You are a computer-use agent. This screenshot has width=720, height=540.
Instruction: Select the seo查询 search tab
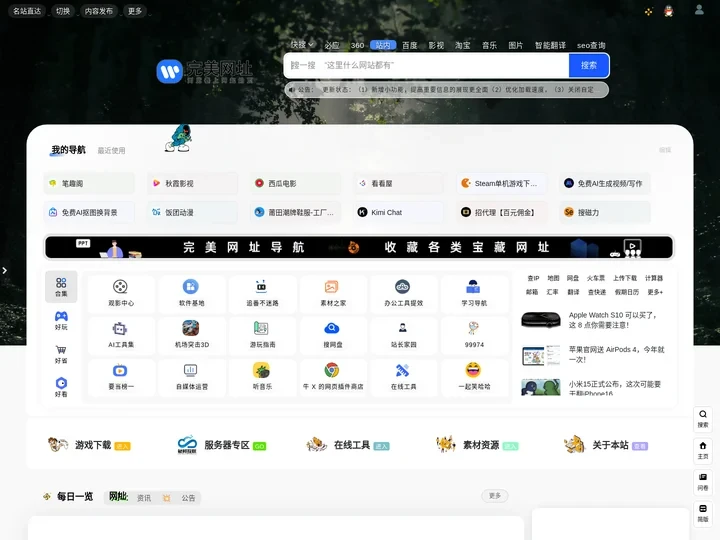point(591,45)
